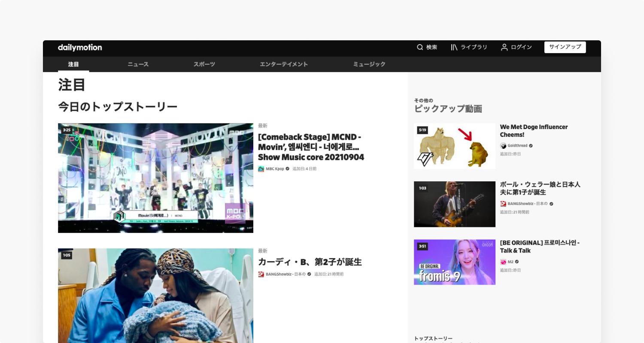Click the 3:51 duration badge
This screenshot has height=343, width=644.
pyautogui.click(x=422, y=246)
